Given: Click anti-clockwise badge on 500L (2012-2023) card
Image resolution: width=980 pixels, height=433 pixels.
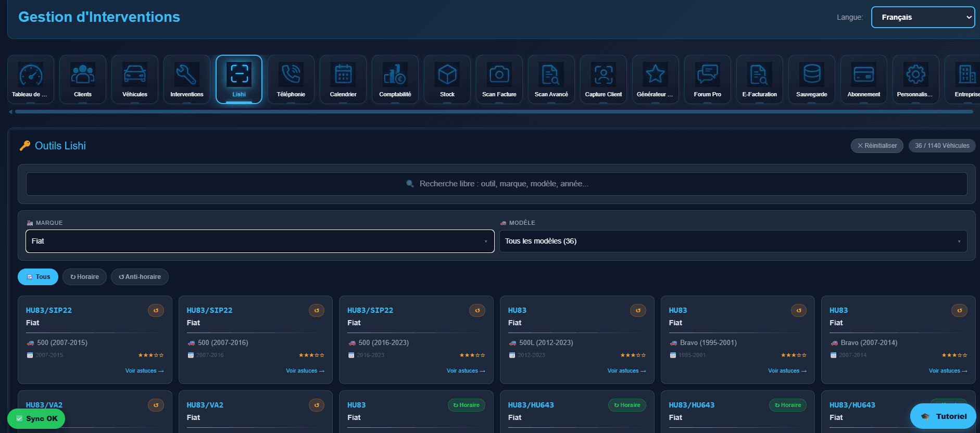Looking at the screenshot, I should (x=638, y=311).
